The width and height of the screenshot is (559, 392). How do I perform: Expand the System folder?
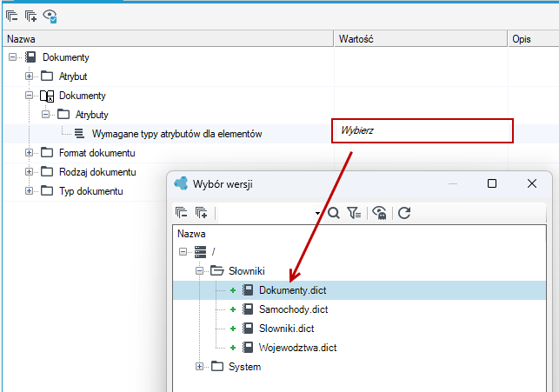tap(199, 366)
